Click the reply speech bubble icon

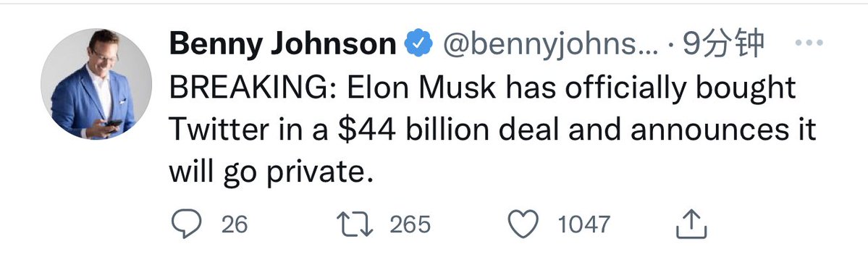[187, 224]
